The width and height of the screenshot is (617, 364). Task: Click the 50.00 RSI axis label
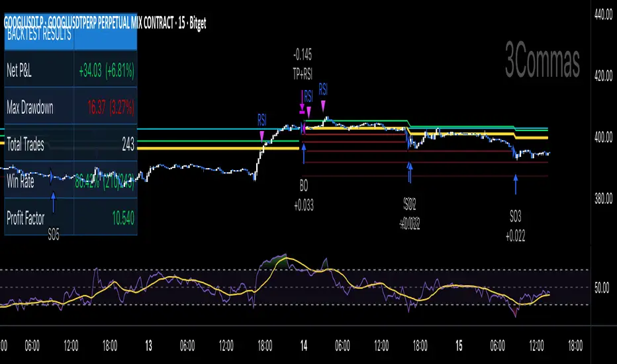(602, 288)
